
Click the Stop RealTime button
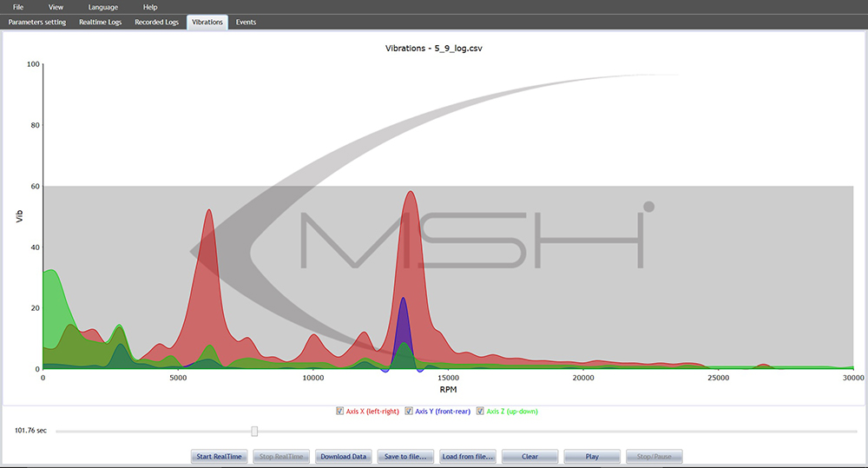281,457
